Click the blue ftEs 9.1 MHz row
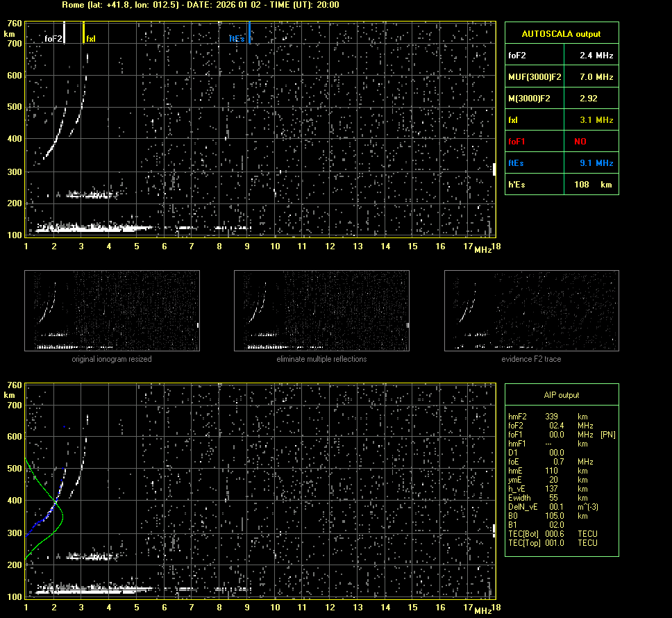Image resolution: width=672 pixels, height=618 pixels. click(561, 162)
